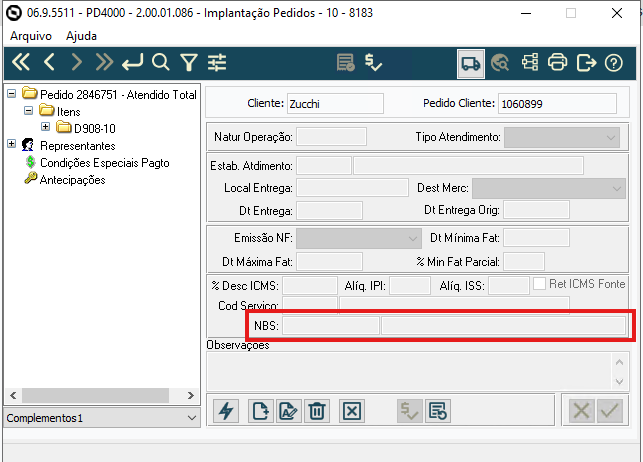Collapse the Itens tree node
The width and height of the screenshot is (643, 462).
(28, 110)
